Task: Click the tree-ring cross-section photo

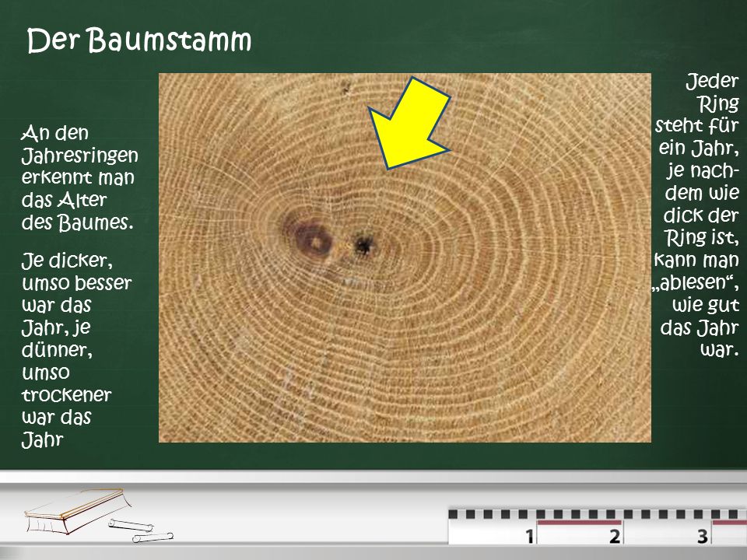Action: (x=405, y=257)
